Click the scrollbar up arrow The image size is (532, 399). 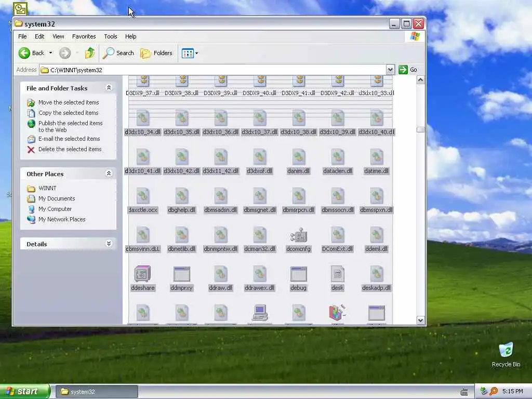coord(420,79)
